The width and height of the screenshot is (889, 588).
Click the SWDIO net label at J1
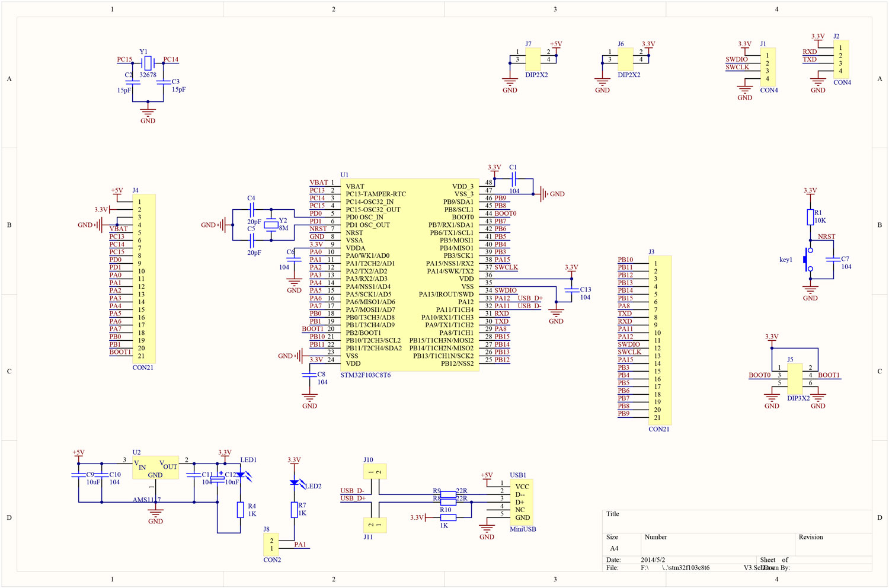tap(737, 59)
